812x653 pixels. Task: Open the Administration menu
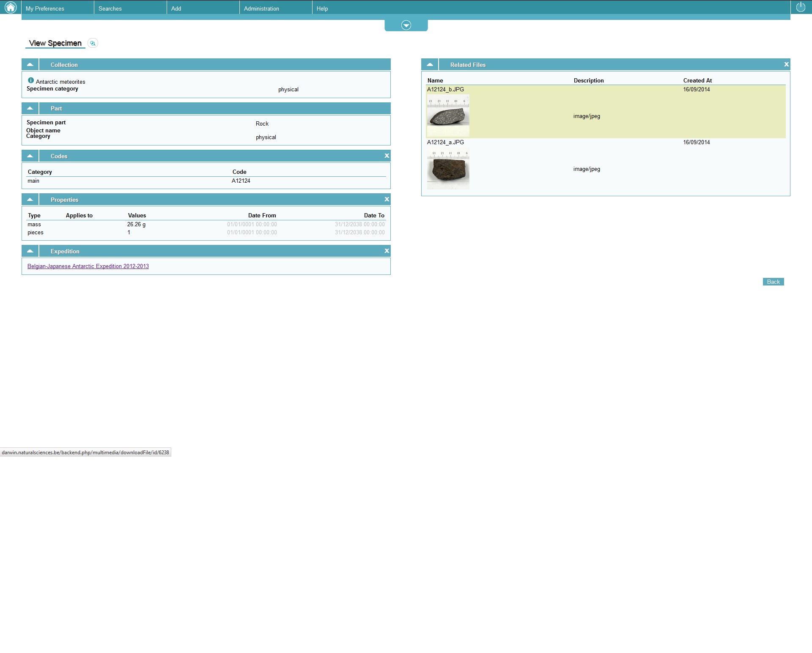261,8
